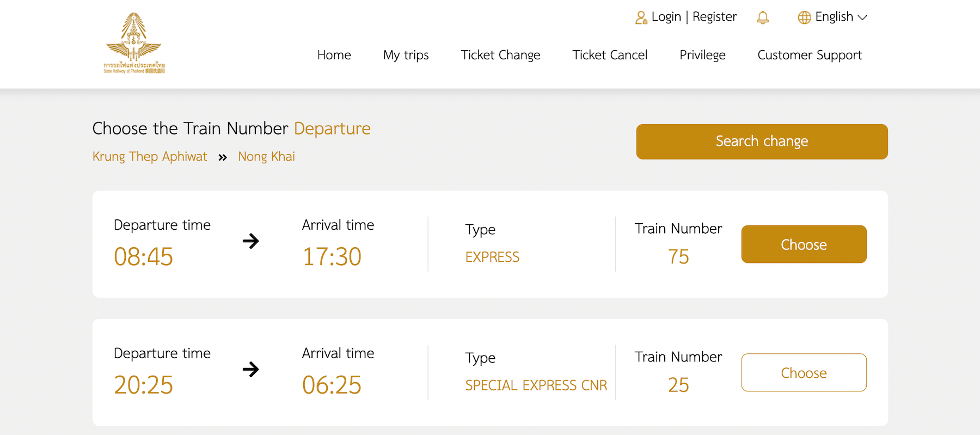Click the Search change button

(762, 142)
